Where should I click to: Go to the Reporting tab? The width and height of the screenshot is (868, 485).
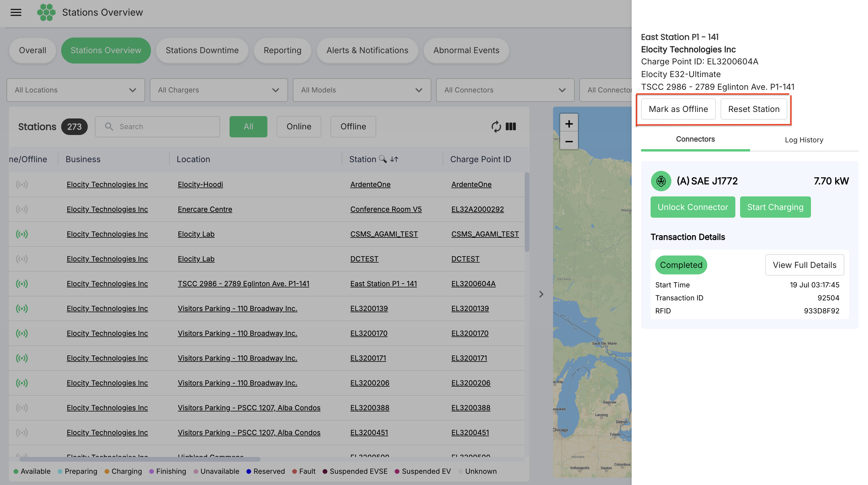point(282,51)
